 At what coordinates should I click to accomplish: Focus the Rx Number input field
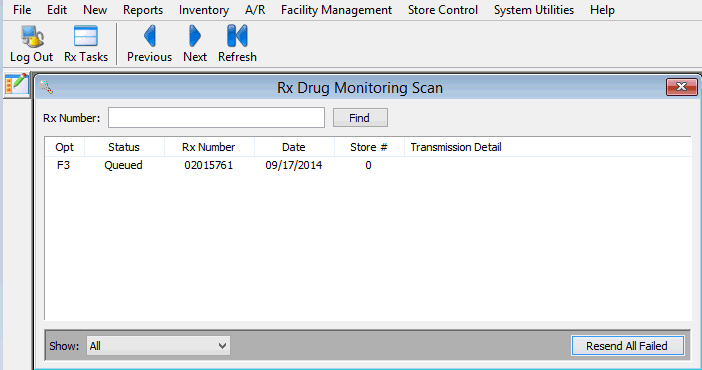coord(216,117)
